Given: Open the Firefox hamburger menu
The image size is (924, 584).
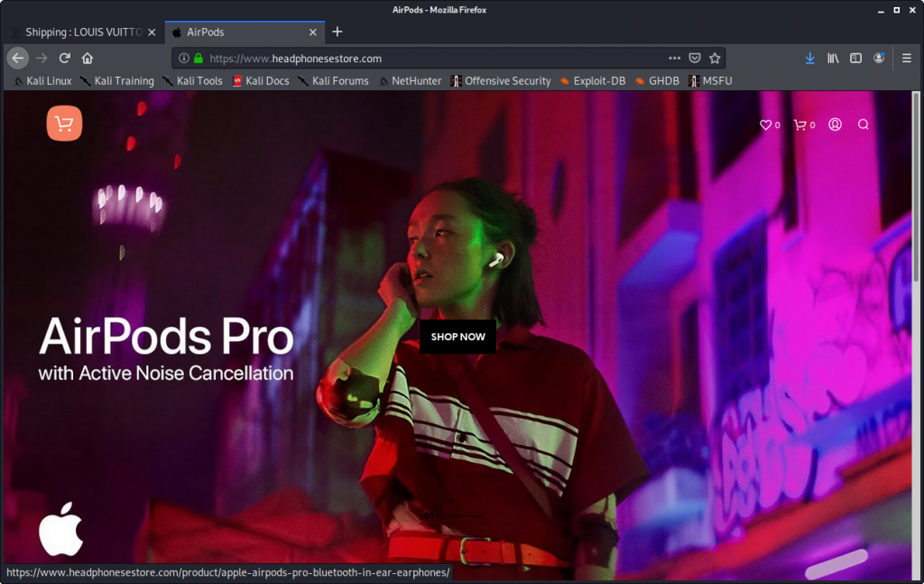Looking at the screenshot, I should 906,58.
